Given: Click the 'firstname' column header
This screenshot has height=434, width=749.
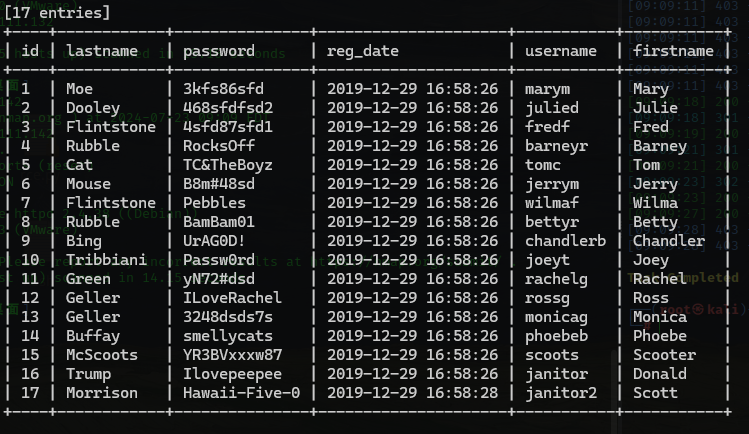Looking at the screenshot, I should tap(673, 51).
